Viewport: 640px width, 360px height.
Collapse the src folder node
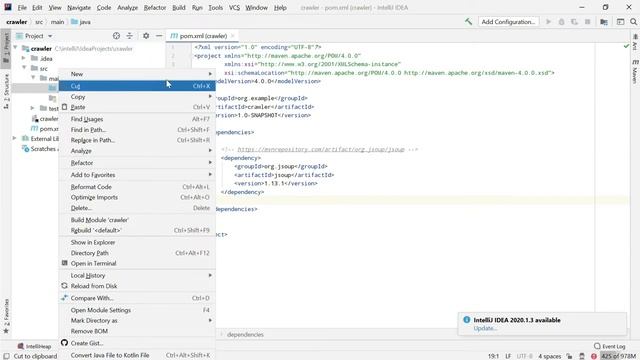[24, 68]
